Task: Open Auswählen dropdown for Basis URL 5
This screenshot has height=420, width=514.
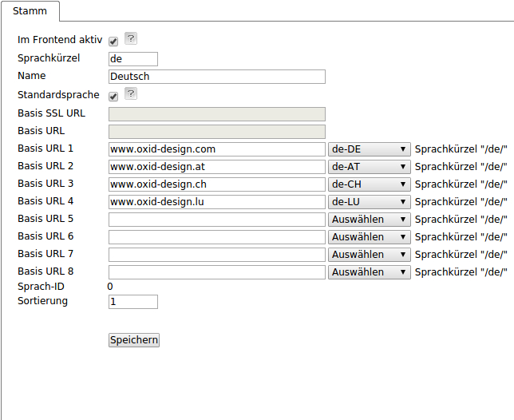Action: point(370,220)
